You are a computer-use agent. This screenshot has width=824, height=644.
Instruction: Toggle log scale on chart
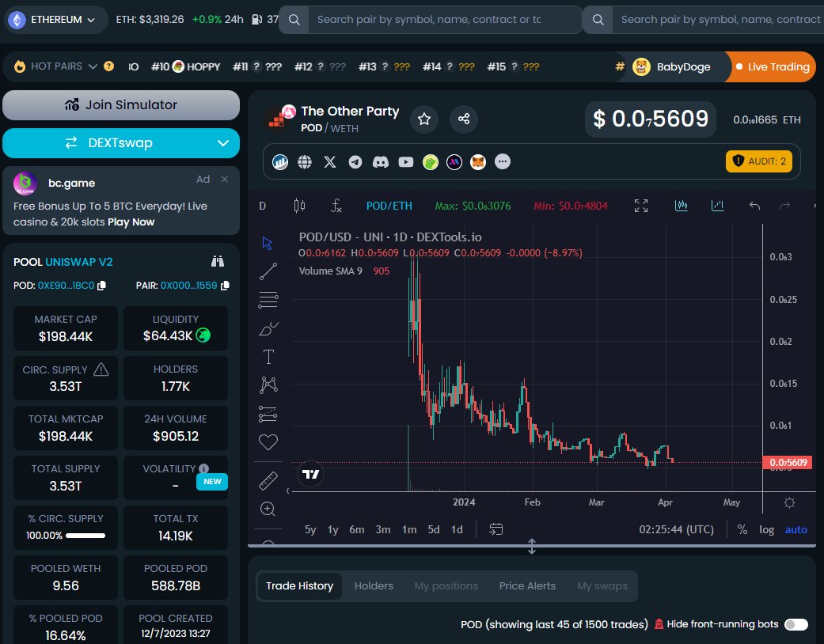[767, 529]
